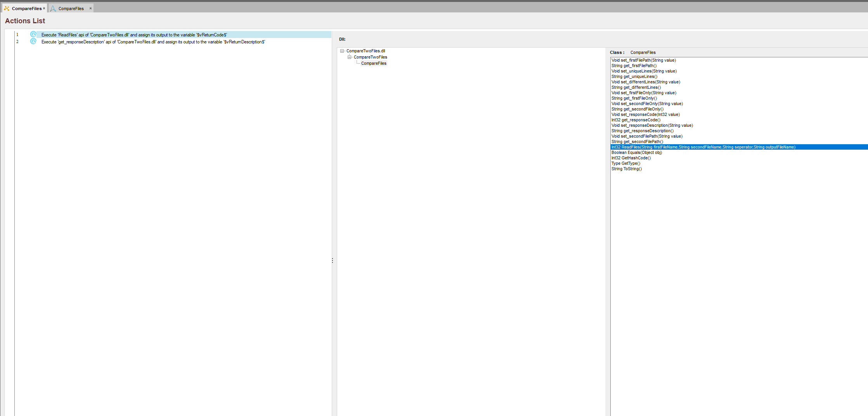This screenshot has height=416, width=868.
Task: Close the active bold CompareFiles tab
Action: coord(44,8)
